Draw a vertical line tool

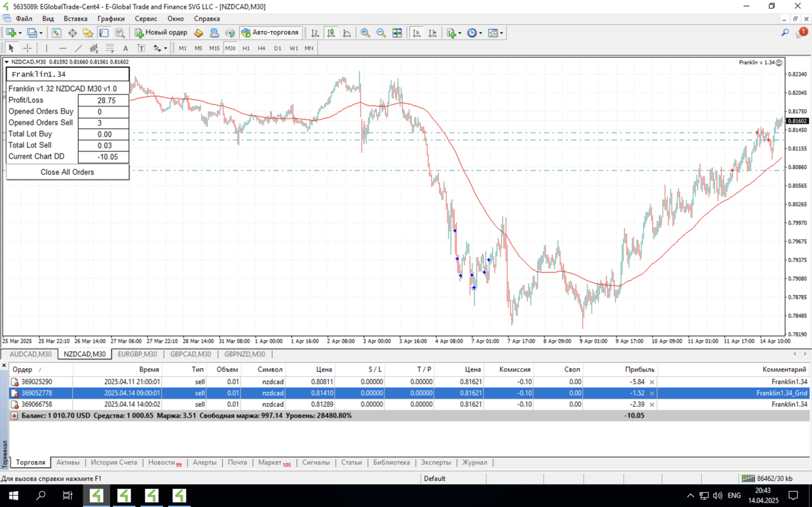coord(47,48)
